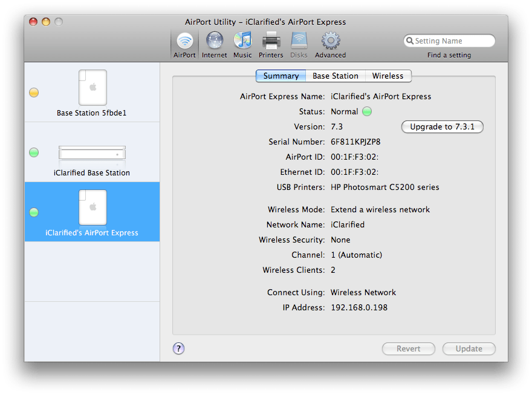Click the grayed-out Revert button
532x395 pixels.
(408, 348)
